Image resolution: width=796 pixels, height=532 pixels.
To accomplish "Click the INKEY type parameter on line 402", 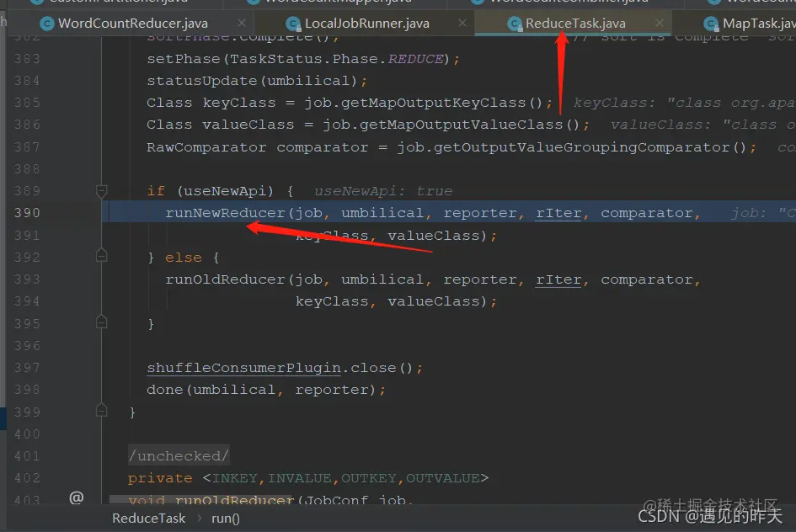I will coord(235,478).
